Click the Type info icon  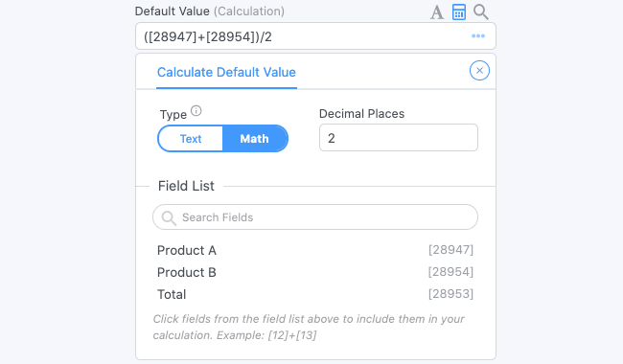point(196,110)
